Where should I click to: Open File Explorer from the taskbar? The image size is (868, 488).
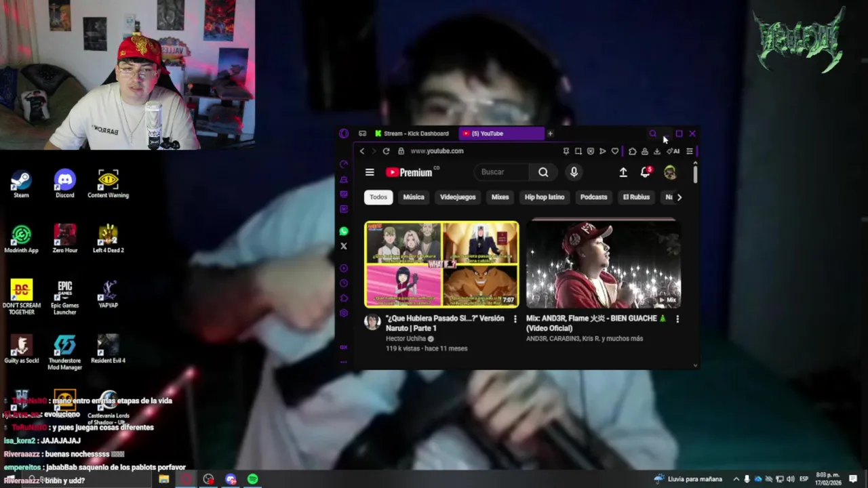(164, 479)
